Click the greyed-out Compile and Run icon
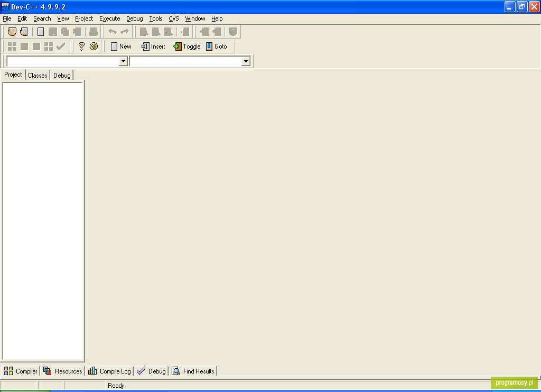 [x=36, y=46]
